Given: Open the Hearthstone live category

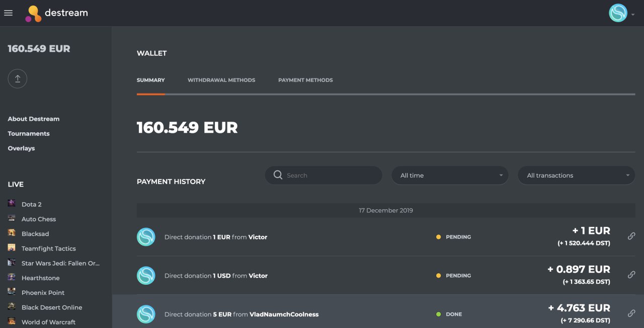Looking at the screenshot, I should [41, 278].
